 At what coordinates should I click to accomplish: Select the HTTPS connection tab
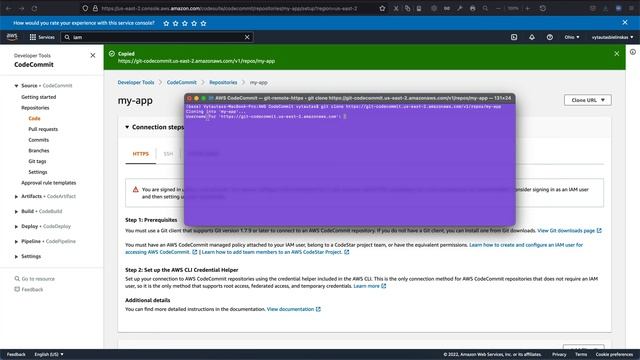coord(140,154)
